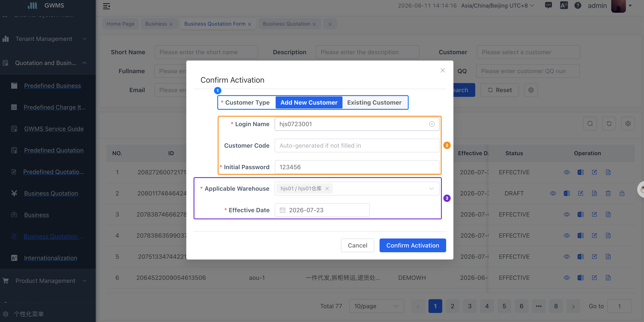This screenshot has width=644, height=322.
Task: View row 3 details with eye icon
Action: (567, 214)
